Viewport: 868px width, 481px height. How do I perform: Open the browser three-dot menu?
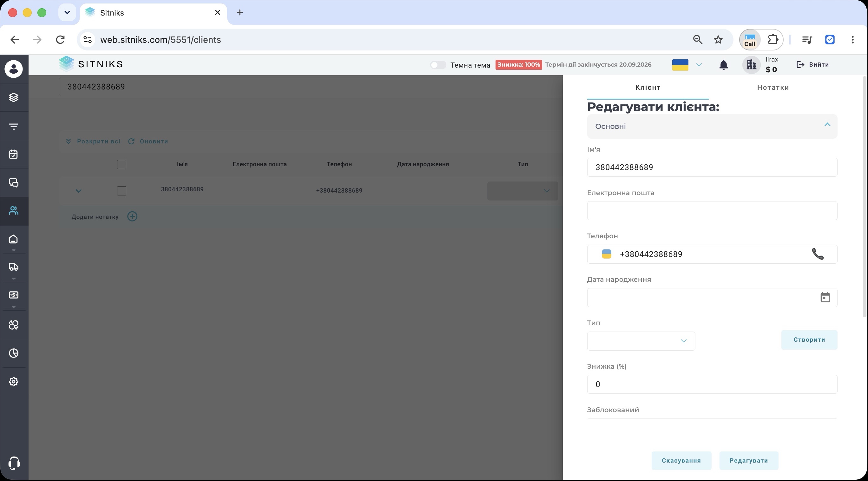pos(852,40)
